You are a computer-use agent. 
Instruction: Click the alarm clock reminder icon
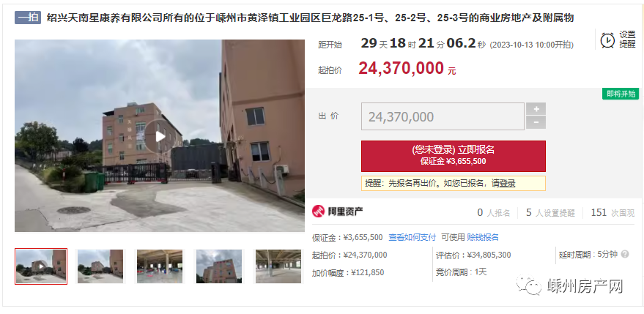[607, 40]
